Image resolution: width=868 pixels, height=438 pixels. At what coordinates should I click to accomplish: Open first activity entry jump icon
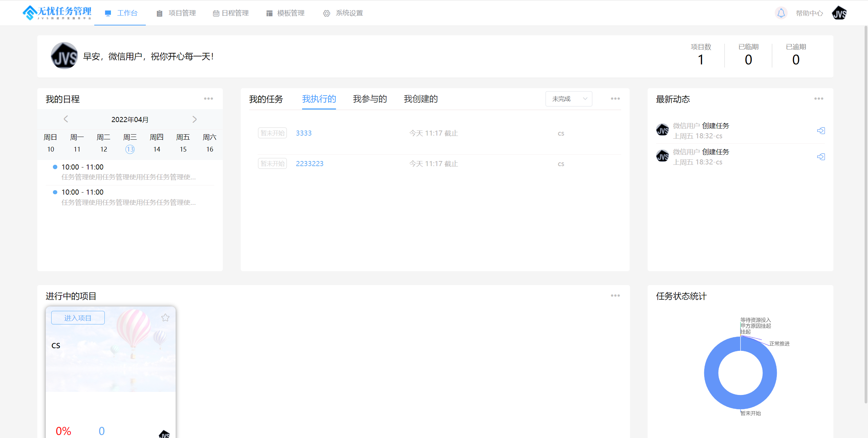click(821, 131)
